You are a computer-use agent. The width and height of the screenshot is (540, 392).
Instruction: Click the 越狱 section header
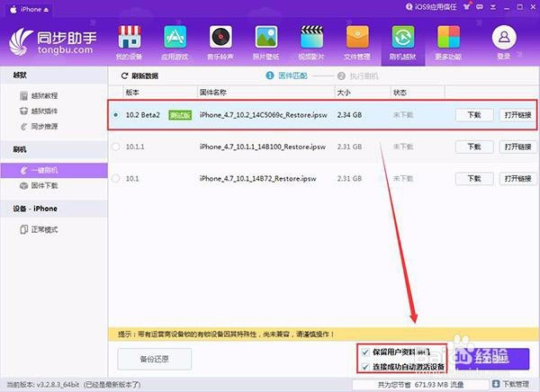(x=54, y=76)
